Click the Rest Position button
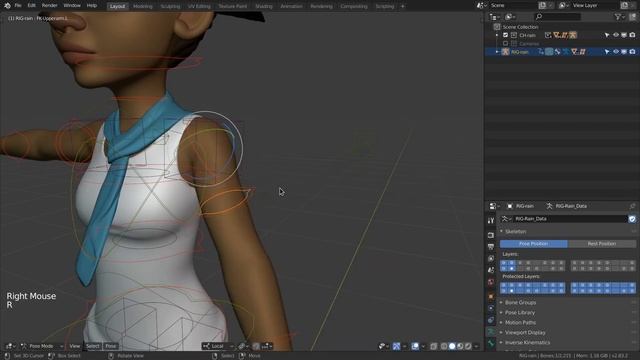Screen dimensions: 640x360 point(602,244)
